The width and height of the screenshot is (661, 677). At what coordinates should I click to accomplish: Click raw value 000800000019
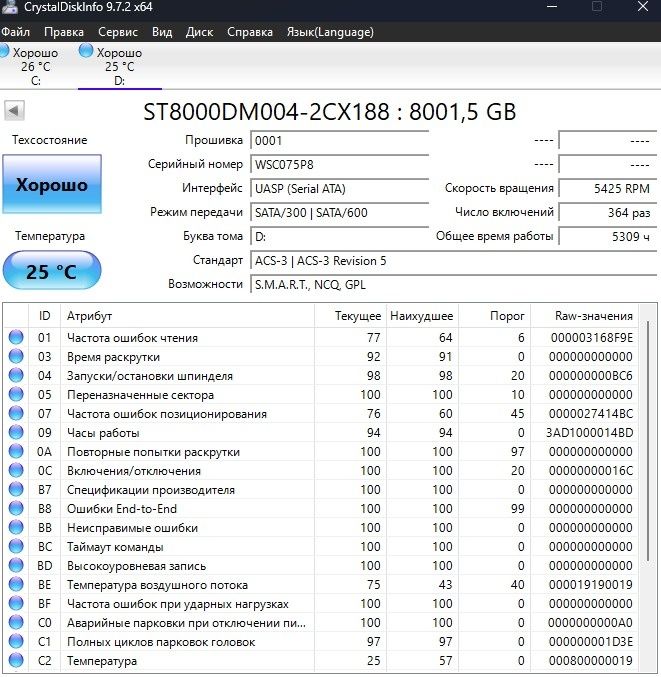coord(591,661)
